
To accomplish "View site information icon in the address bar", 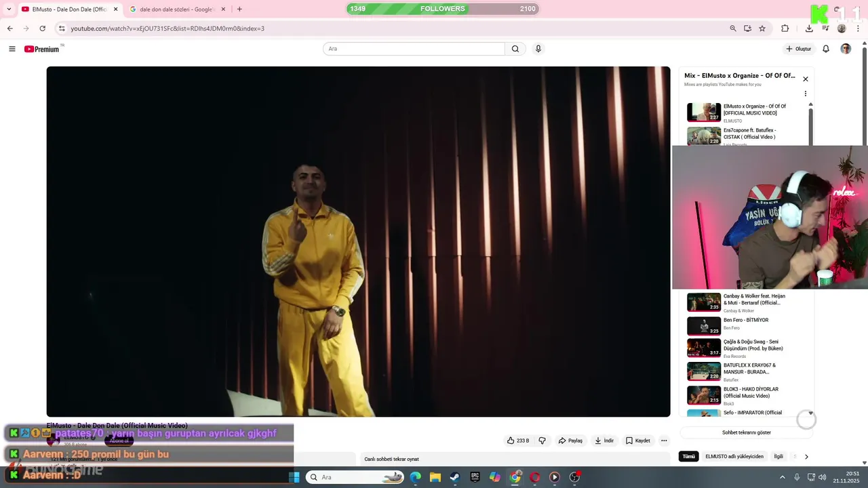I will (62, 28).
